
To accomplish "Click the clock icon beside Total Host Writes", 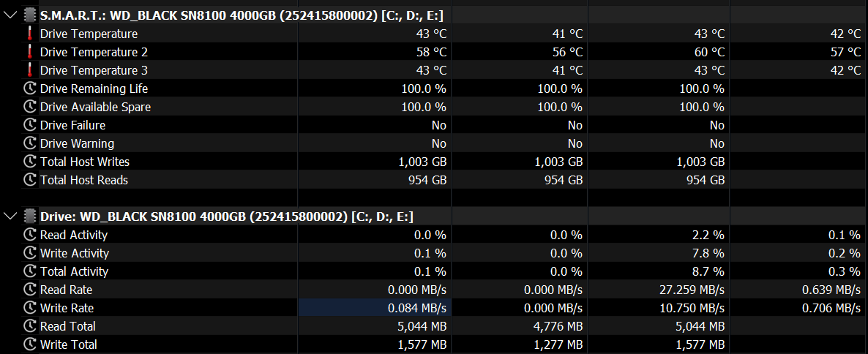I will (x=30, y=162).
